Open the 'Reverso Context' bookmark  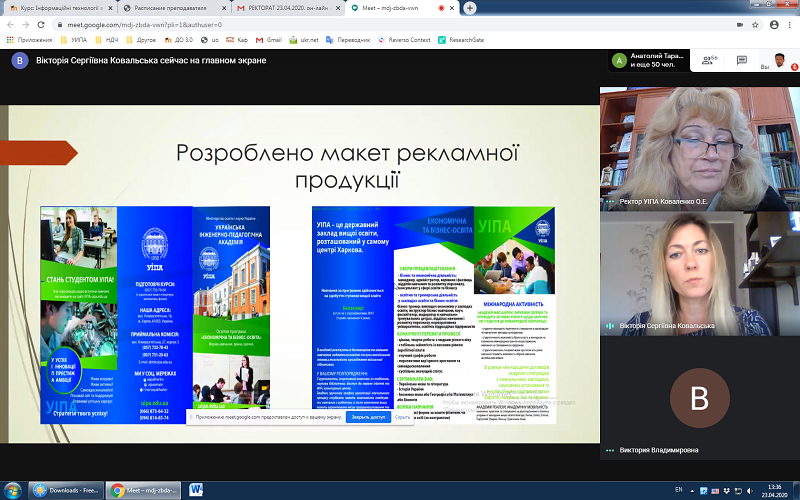pyautogui.click(x=404, y=40)
